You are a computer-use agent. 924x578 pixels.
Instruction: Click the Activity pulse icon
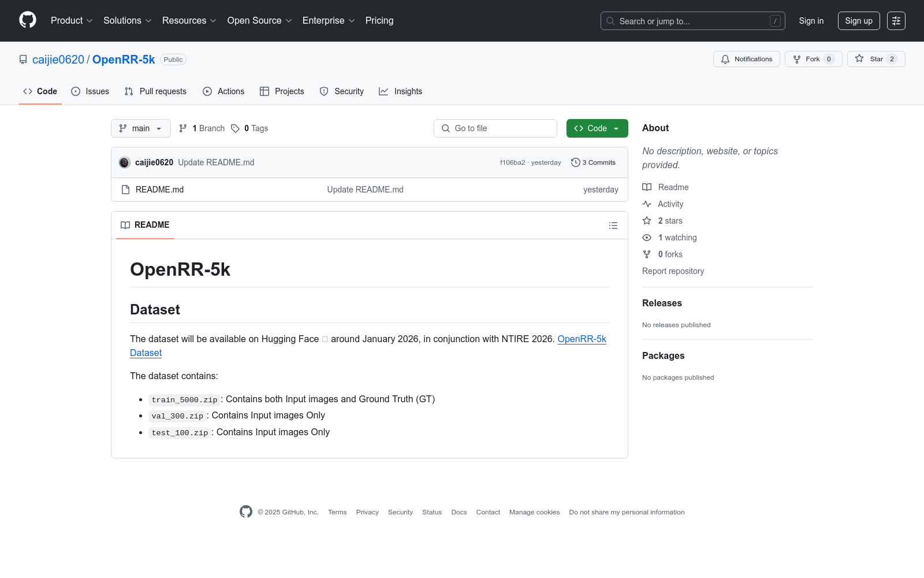pos(647,204)
